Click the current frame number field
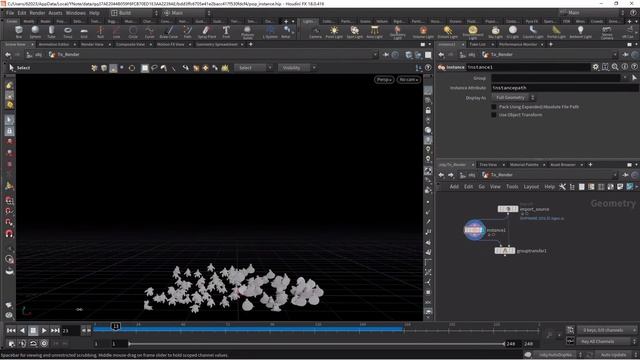 tap(70, 330)
